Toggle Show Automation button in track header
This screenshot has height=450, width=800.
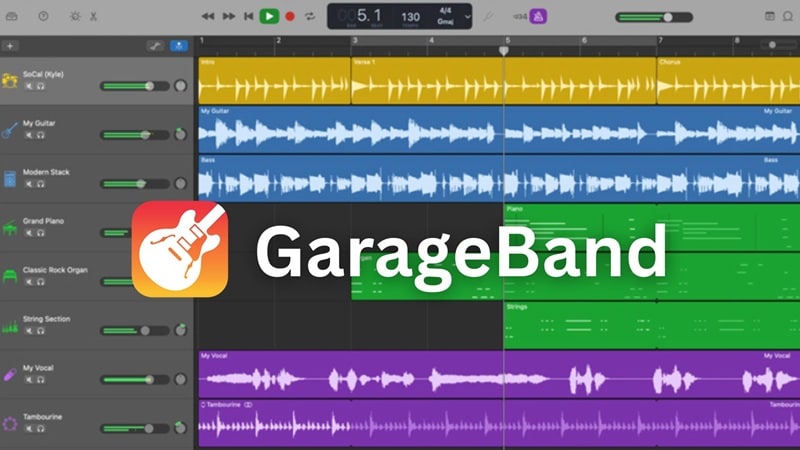[155, 46]
